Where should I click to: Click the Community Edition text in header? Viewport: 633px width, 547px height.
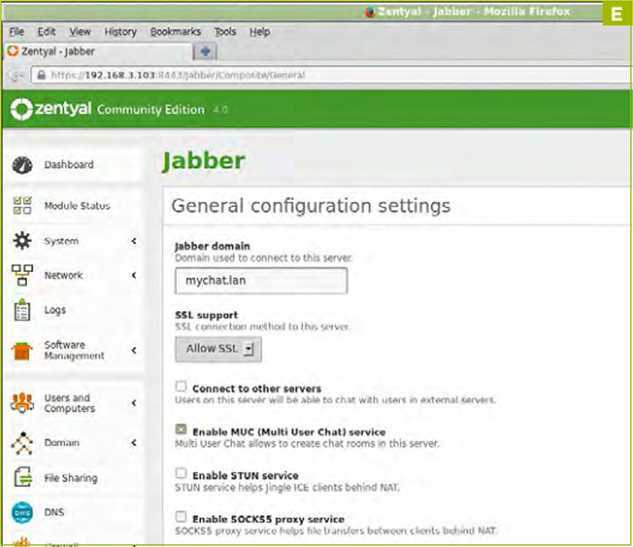[x=151, y=109]
